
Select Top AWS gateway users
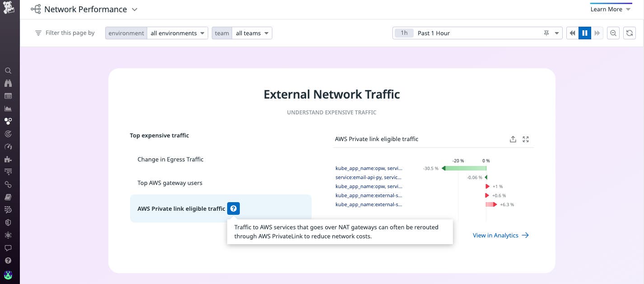point(170,183)
